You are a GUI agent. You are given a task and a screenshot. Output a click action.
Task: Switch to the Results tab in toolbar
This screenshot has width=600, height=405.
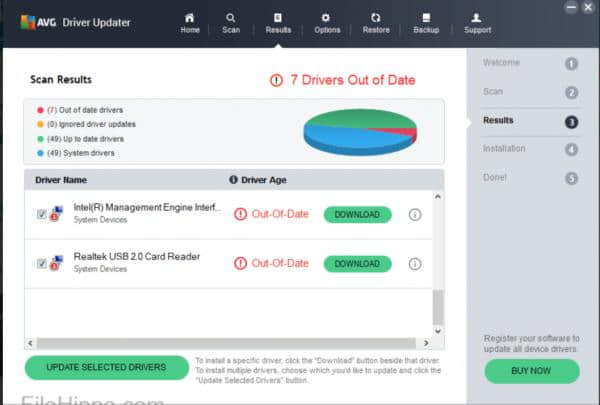pos(278,22)
